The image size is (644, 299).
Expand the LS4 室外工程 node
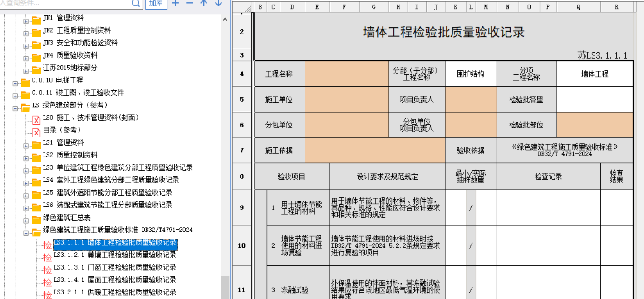point(26,183)
